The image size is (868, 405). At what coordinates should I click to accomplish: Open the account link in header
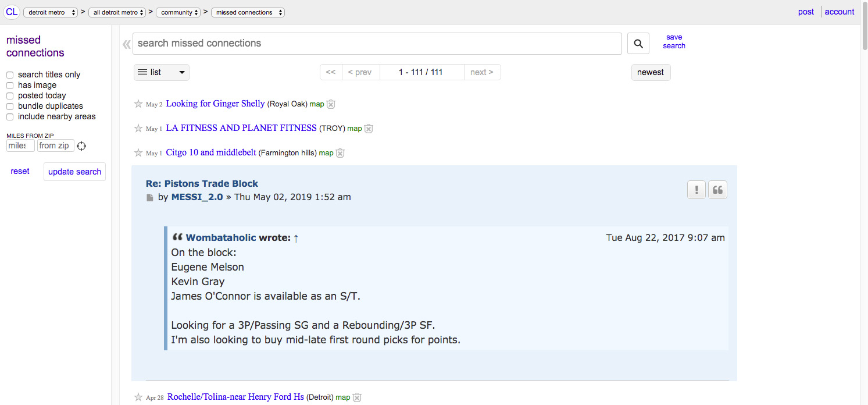coord(840,12)
